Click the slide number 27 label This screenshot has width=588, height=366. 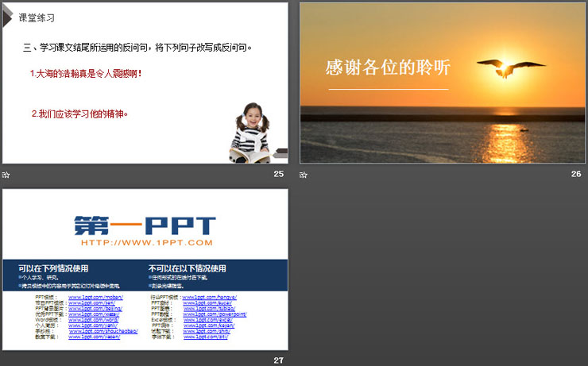tap(279, 360)
